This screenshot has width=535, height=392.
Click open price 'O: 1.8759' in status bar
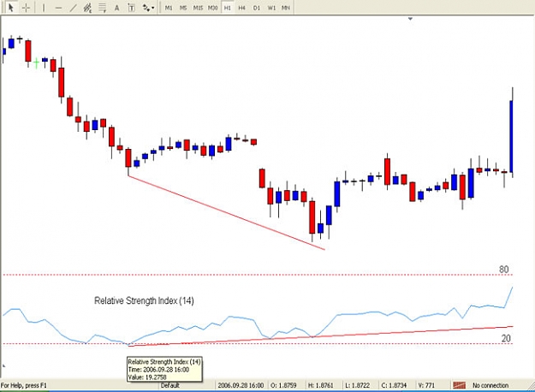point(283,385)
